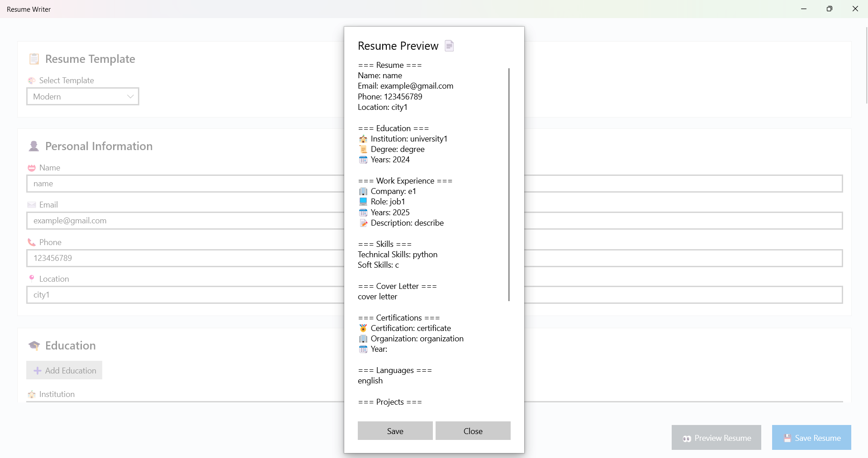This screenshot has height=458, width=868.
Task: Click the '=== Resume ===' preview heading
Action: 390,65
